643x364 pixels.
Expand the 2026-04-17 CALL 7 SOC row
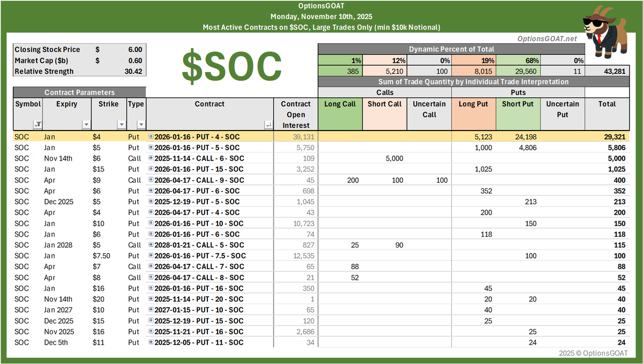tap(151, 267)
